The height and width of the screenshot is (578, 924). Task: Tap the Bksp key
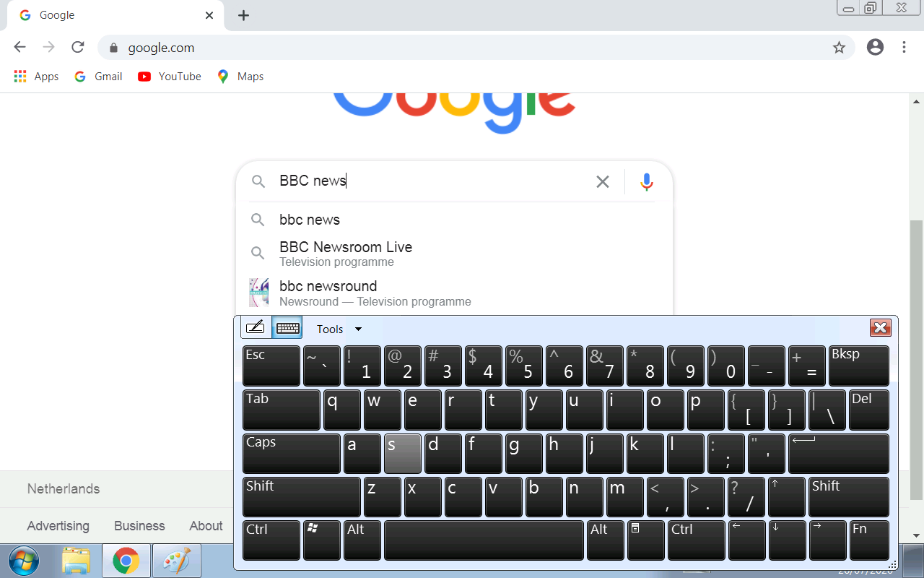(859, 366)
